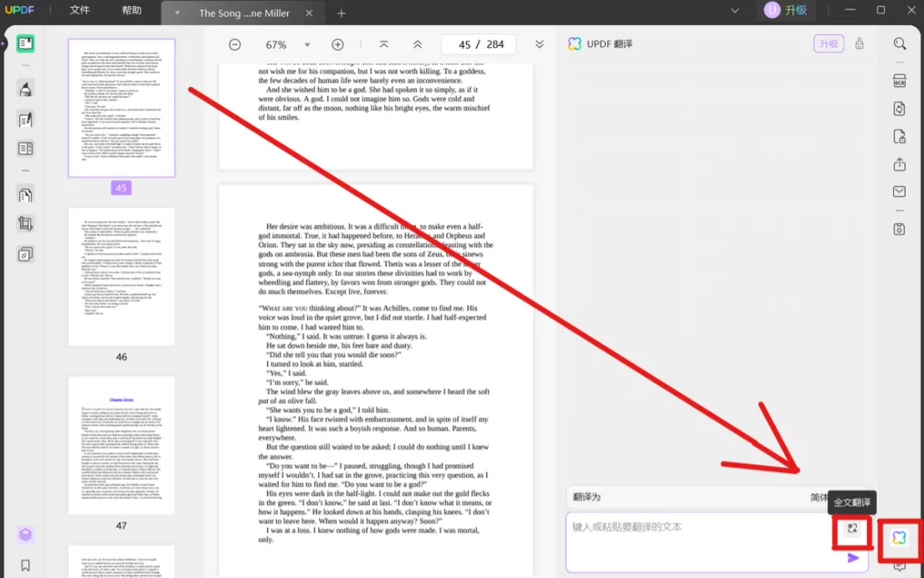This screenshot has height=578, width=924.
Task: Click the UPDF logo
Action: [19, 11]
